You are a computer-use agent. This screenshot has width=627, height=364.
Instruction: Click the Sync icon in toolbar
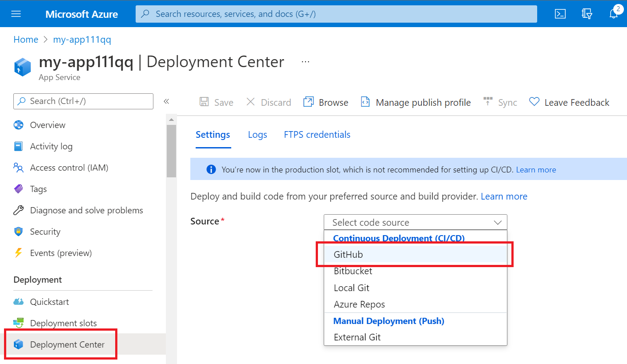(x=488, y=102)
